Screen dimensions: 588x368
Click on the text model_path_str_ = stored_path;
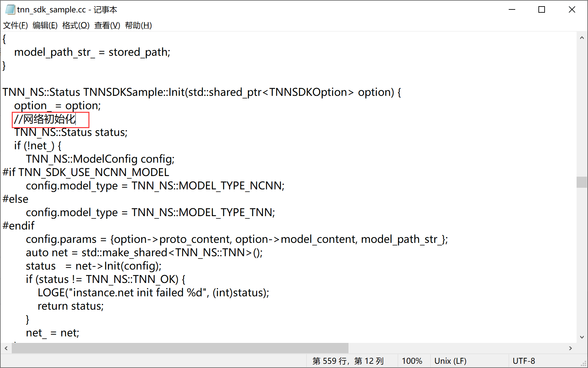click(92, 52)
